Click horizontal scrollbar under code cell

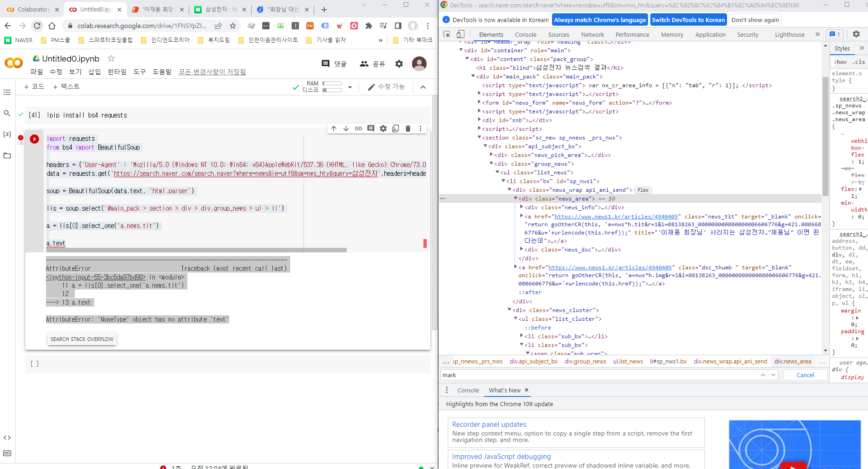click(x=196, y=250)
